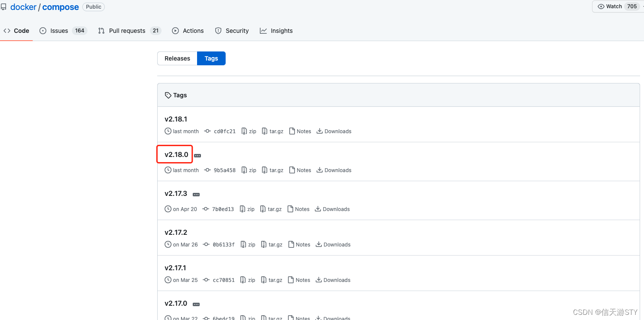
Task: Click the commit hash 9b5a458
Action: (x=224, y=170)
